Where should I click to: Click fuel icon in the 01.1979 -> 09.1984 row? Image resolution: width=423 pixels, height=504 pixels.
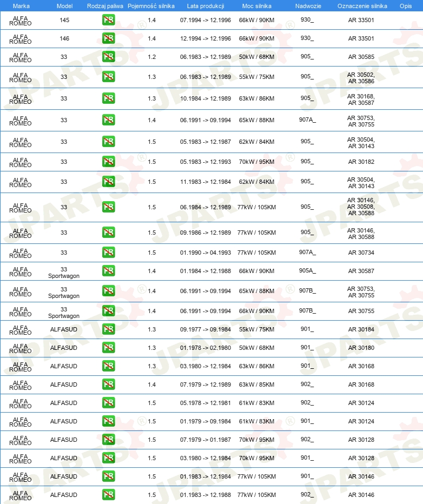click(x=109, y=421)
